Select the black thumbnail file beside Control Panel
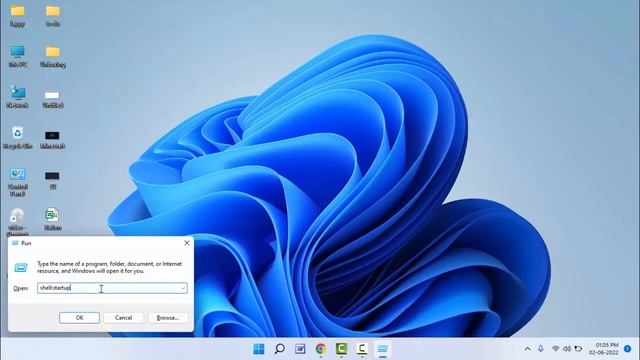Screen dimensions: 640x360 coord(52,180)
